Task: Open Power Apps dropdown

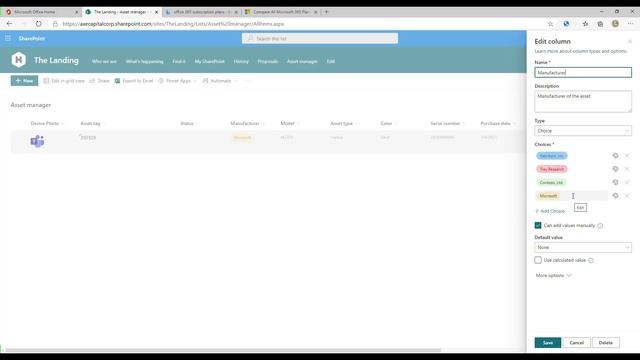Action: pos(178,81)
